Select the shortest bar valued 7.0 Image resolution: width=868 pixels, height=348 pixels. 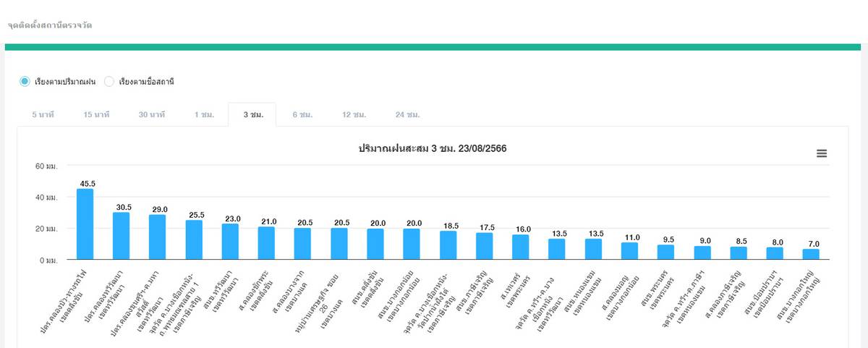pyautogui.click(x=811, y=255)
